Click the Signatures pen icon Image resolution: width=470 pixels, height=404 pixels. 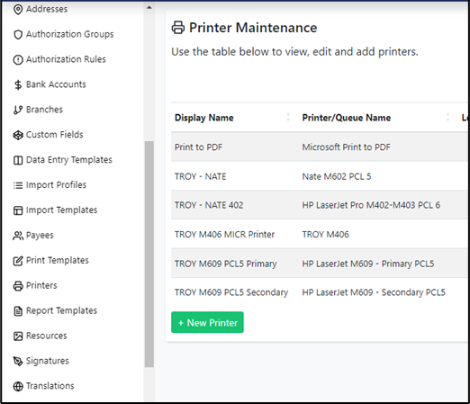(x=18, y=361)
